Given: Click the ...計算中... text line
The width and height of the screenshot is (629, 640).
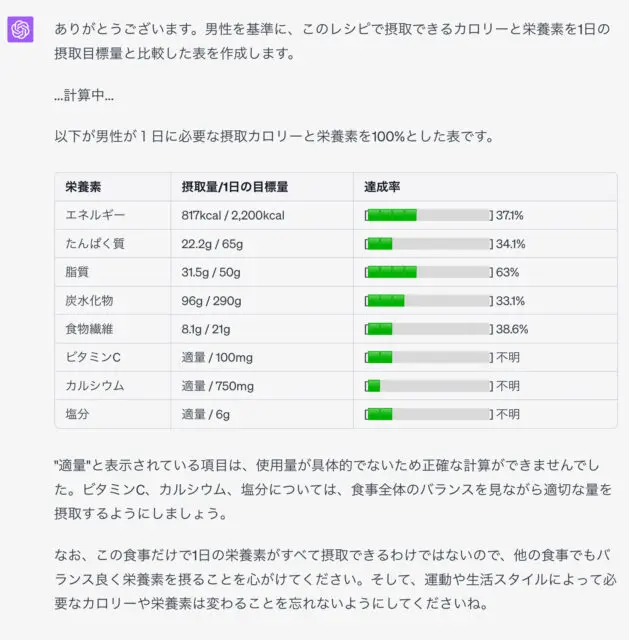Looking at the screenshot, I should point(84,96).
